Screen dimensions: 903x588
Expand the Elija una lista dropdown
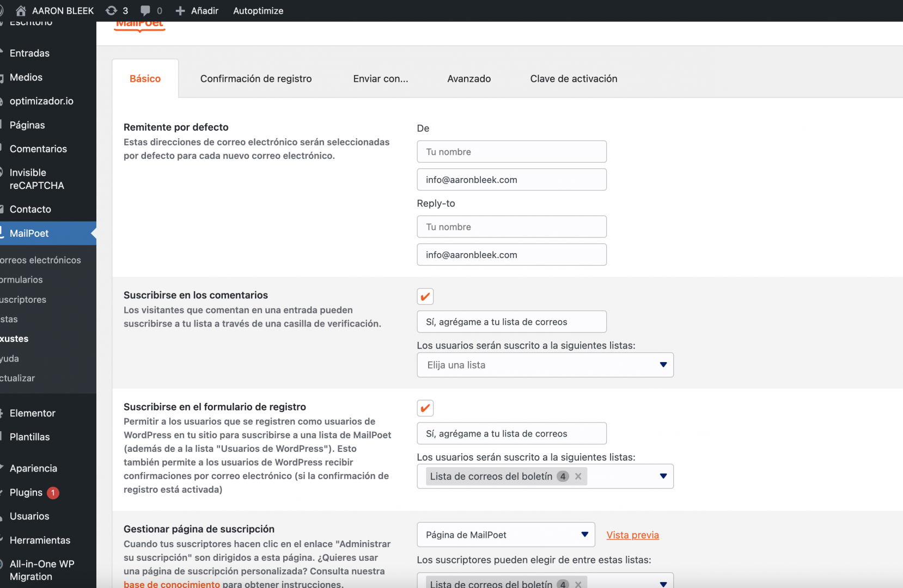tap(545, 365)
